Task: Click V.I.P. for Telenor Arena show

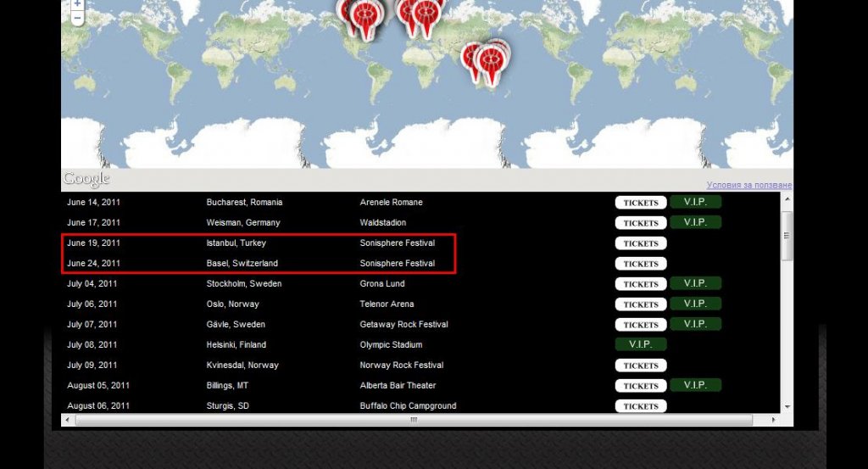Action: pyautogui.click(x=695, y=304)
